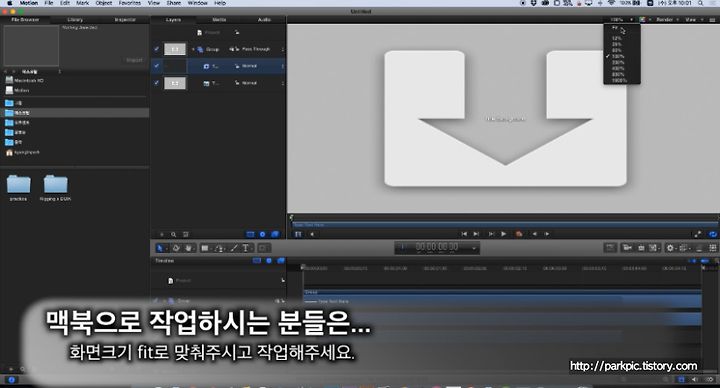Click the HUD icon at toolbar's right end

713,248
